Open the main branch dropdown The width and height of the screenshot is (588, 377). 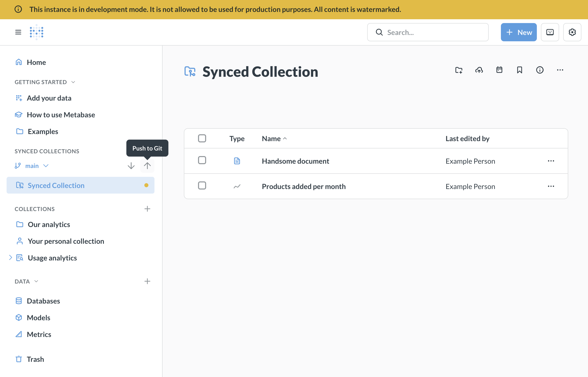coord(32,166)
